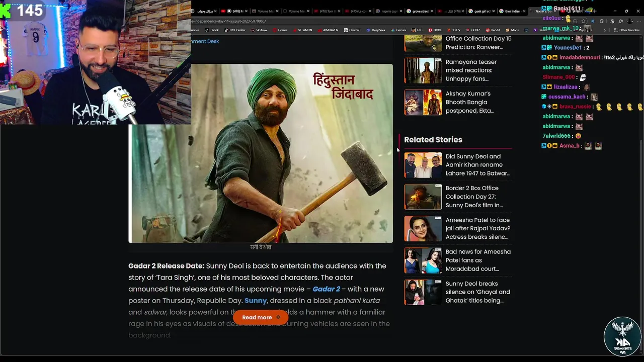
Task: Open the browser favorites hub icon
Action: (621, 21)
